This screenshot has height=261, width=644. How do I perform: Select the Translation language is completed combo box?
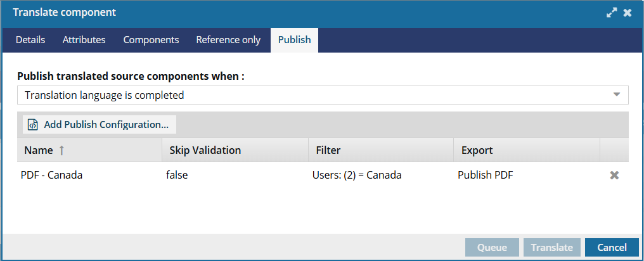click(323, 95)
